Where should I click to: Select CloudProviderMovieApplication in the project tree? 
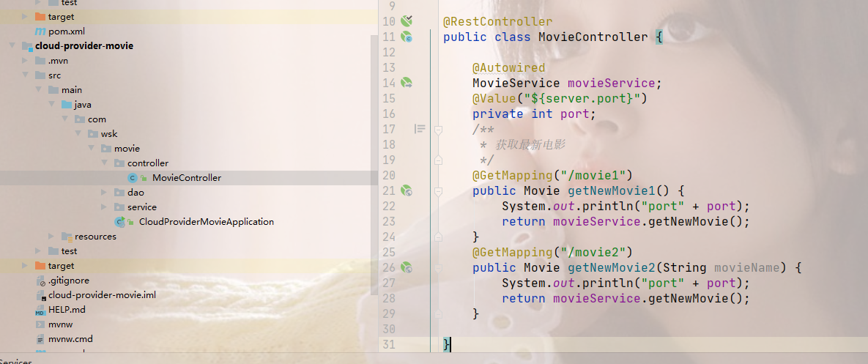coord(207,222)
